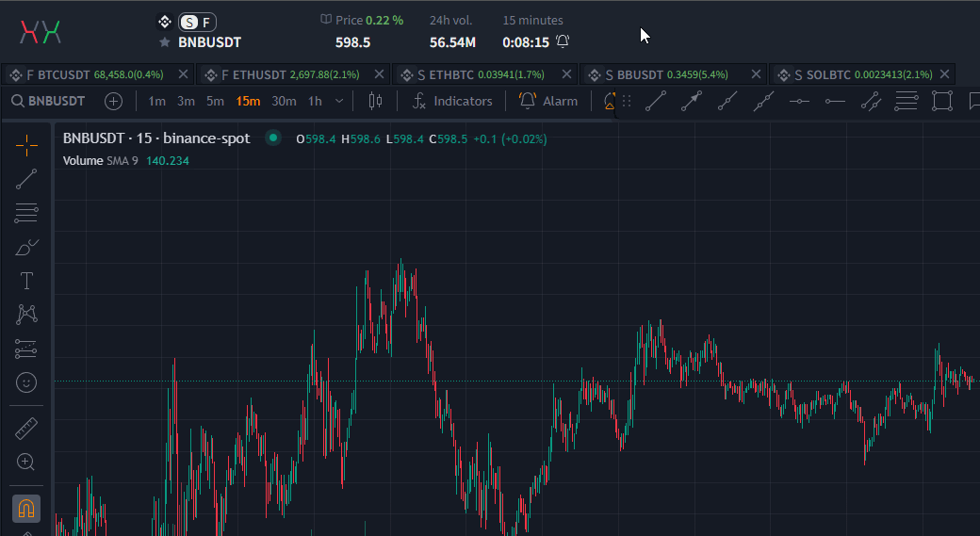Screen dimensions: 980x536
Task: Select the 15m timeframe
Action: click(248, 101)
